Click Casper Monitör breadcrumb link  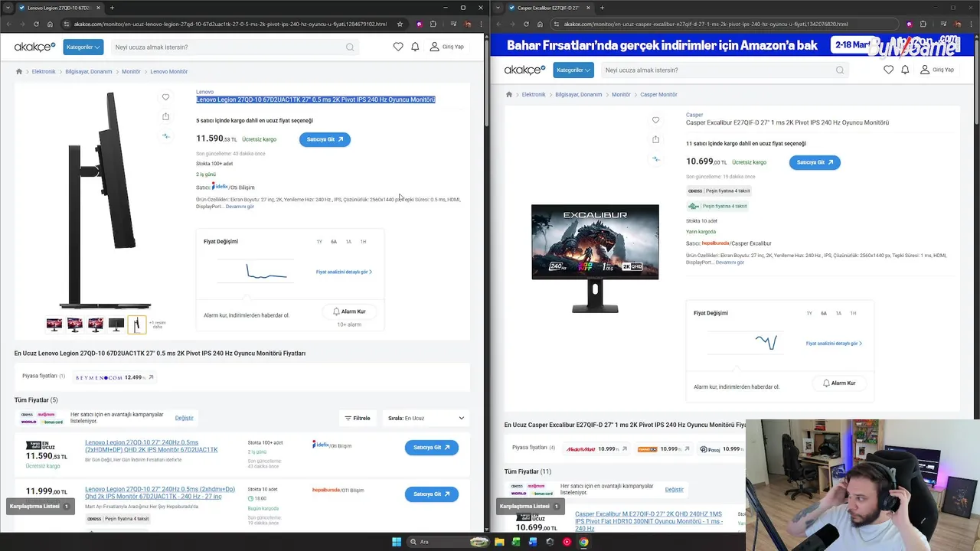[658, 94]
